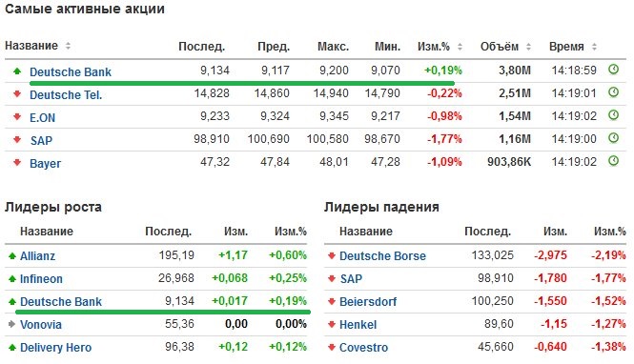Screen dimensions: 634x364
Task: Click the green up arrow beside Allianz
Action: (12, 255)
